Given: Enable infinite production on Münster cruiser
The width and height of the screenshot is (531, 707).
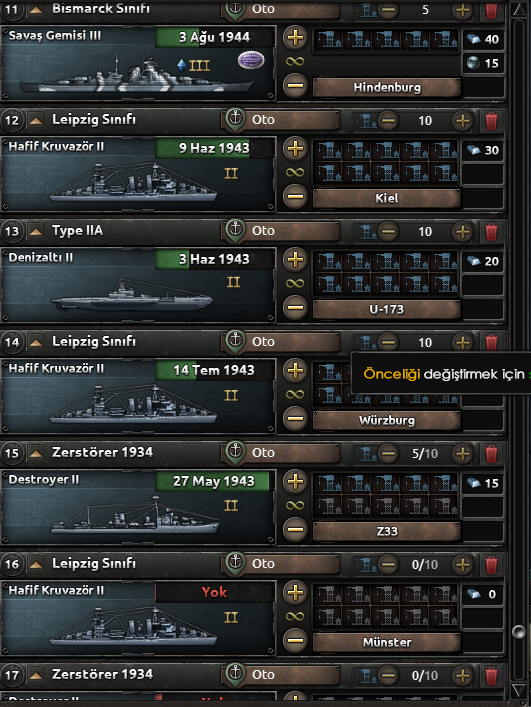Looking at the screenshot, I should click(295, 616).
